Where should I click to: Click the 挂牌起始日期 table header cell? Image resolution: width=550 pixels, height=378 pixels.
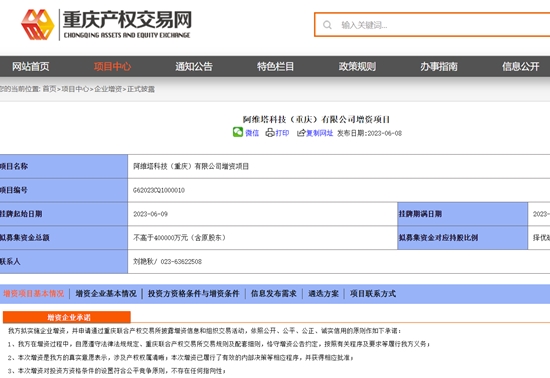pyautogui.click(x=63, y=214)
